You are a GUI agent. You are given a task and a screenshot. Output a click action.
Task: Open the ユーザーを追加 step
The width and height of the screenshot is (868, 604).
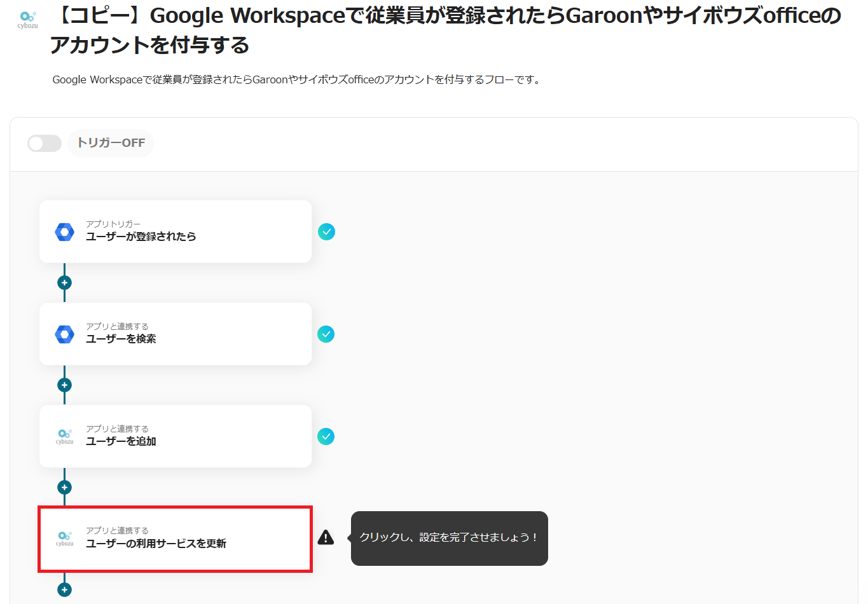[176, 437]
